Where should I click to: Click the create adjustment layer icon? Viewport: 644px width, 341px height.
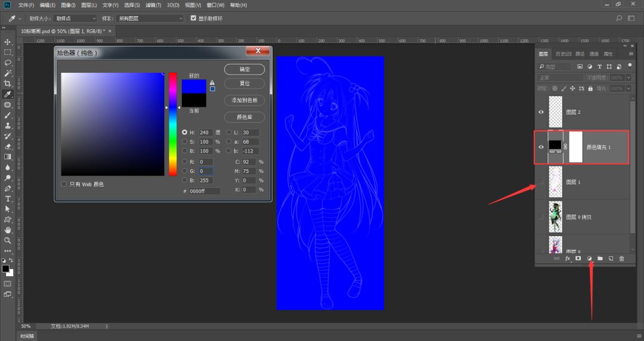click(589, 258)
